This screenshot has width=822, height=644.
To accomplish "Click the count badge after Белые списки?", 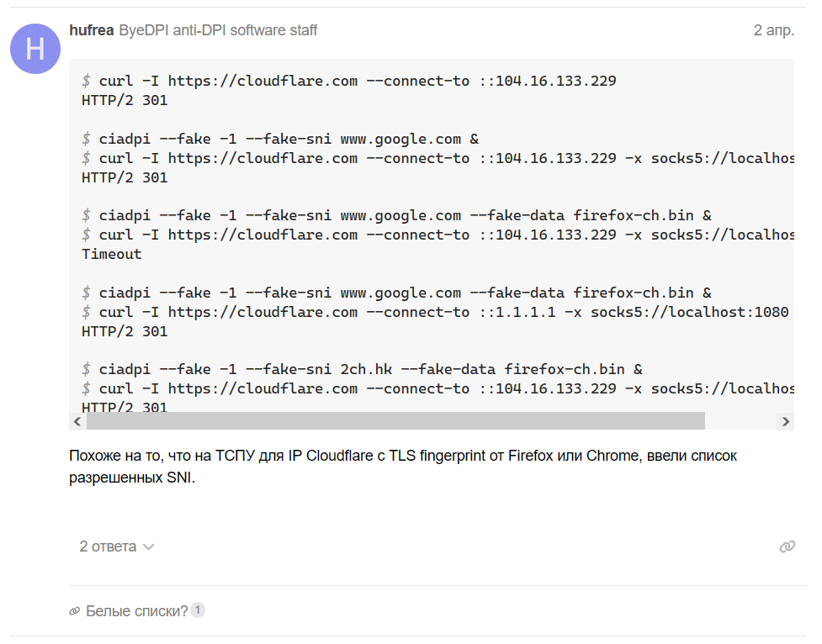I will click(198, 610).
